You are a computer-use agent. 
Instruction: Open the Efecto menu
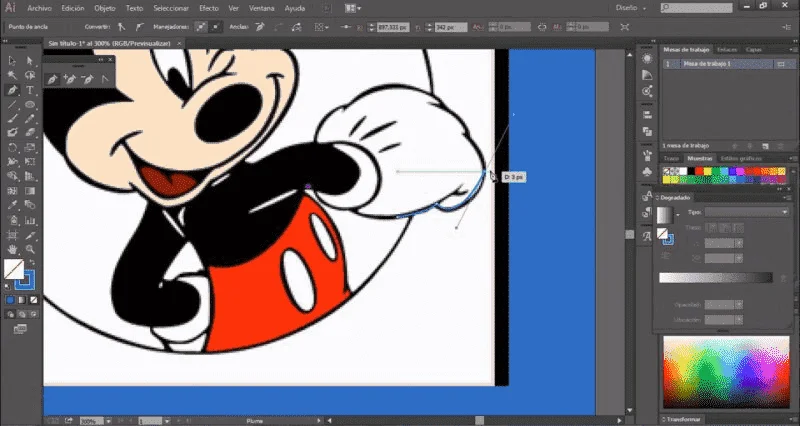point(209,8)
